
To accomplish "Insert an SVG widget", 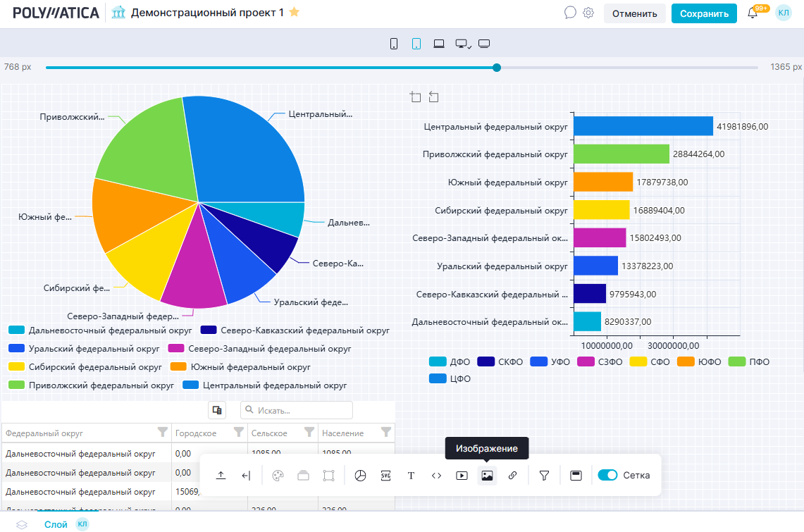I will pos(385,476).
